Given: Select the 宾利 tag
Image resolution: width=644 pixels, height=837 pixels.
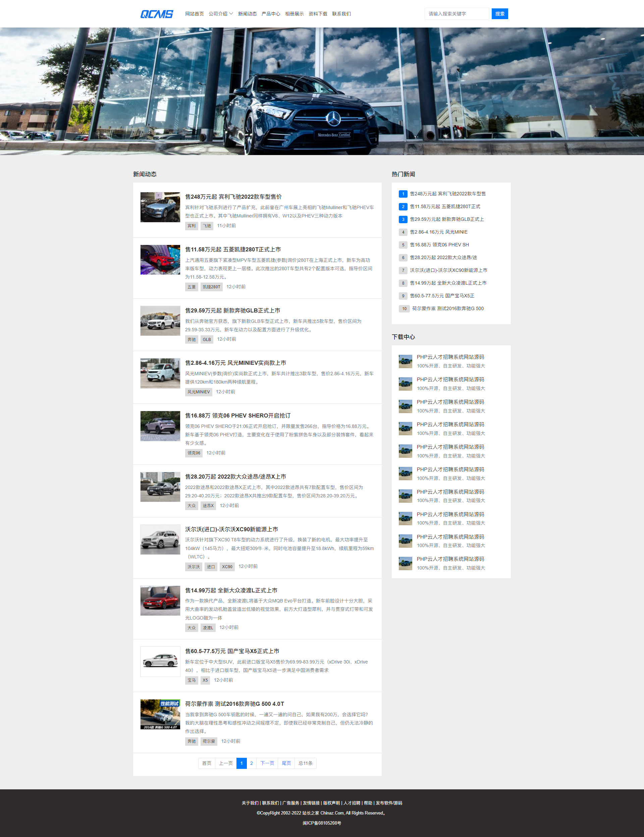Looking at the screenshot, I should click(192, 226).
